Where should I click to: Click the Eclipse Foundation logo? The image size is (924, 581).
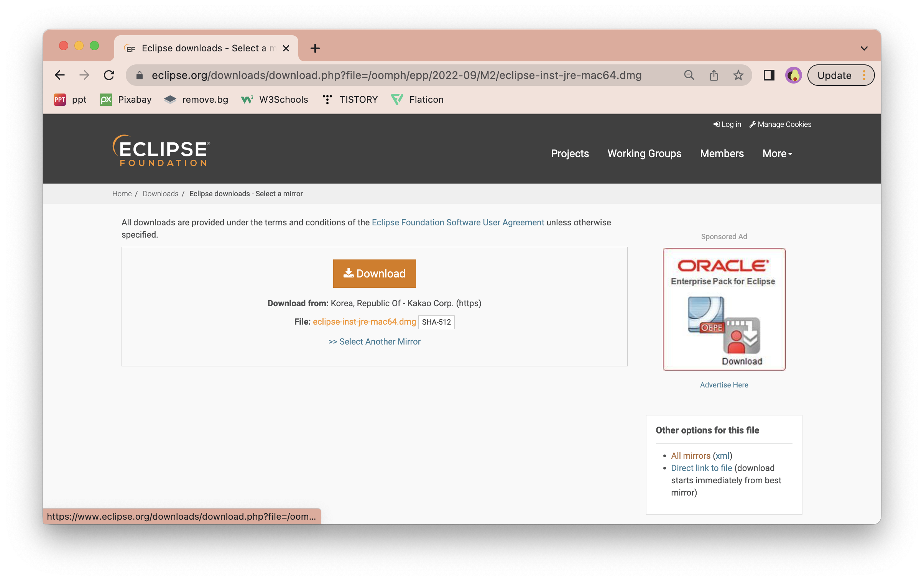161,151
